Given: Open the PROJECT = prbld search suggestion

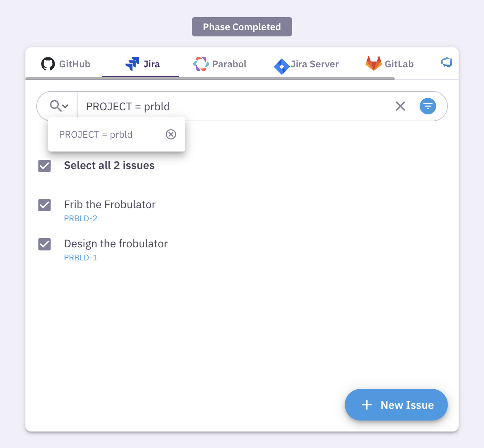Looking at the screenshot, I should tap(96, 134).
